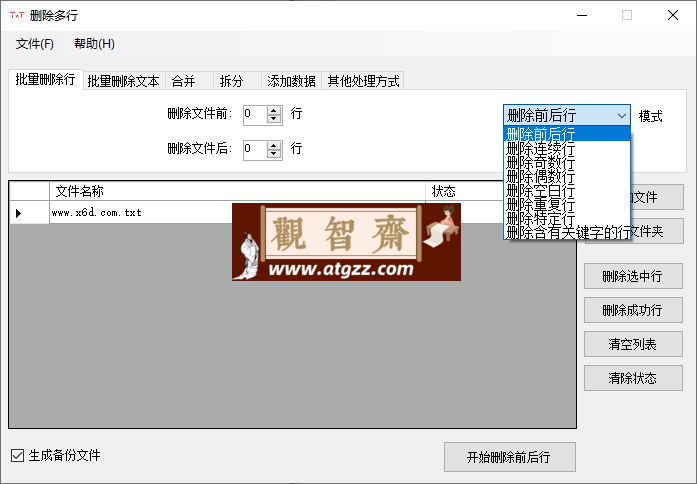
Task: Click the 状态 column header
Action: point(465,191)
